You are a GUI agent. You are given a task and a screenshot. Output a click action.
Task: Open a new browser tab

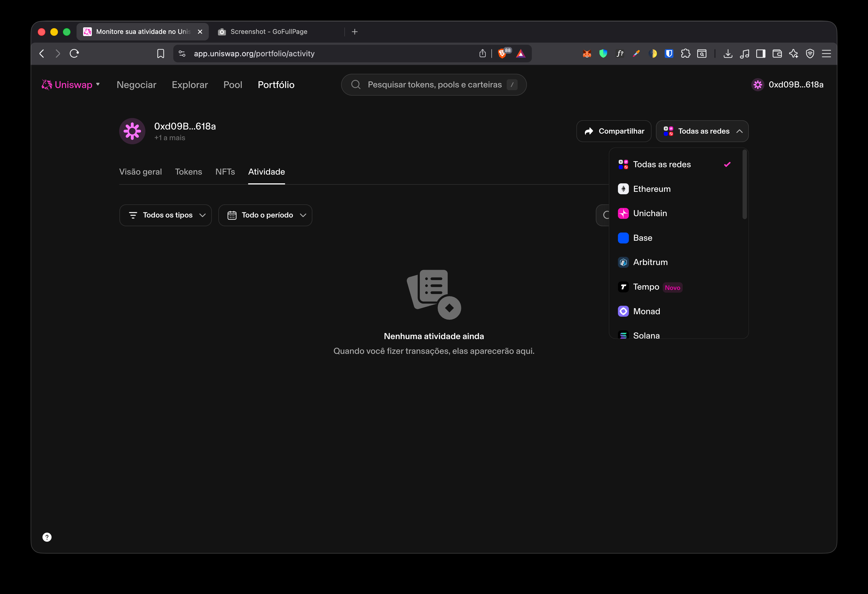tap(355, 32)
